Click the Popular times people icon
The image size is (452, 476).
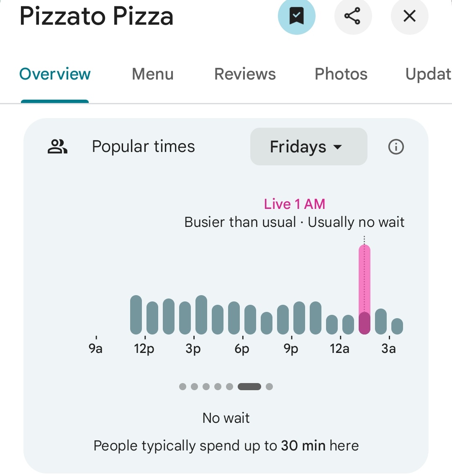(x=57, y=147)
